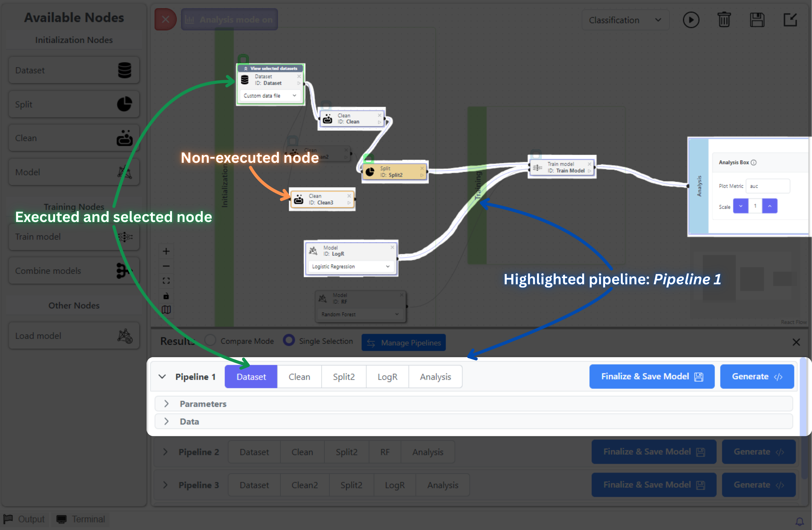Click the run pipeline play icon
Image resolution: width=812 pixels, height=530 pixels.
(691, 20)
